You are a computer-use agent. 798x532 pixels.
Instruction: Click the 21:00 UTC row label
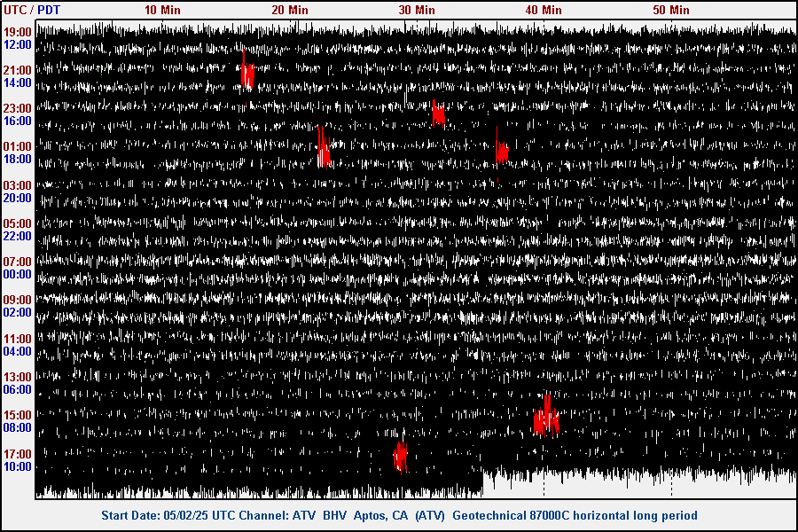pos(18,70)
